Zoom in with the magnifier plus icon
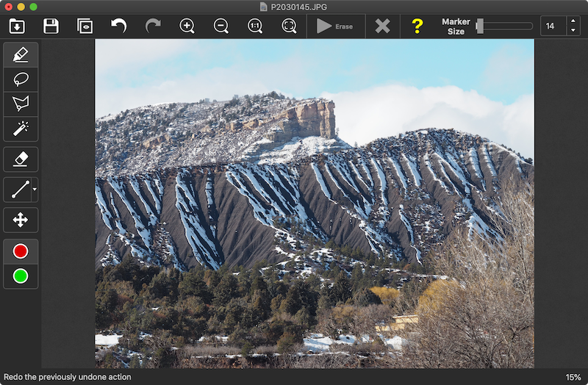The width and height of the screenshot is (588, 385). point(187,26)
